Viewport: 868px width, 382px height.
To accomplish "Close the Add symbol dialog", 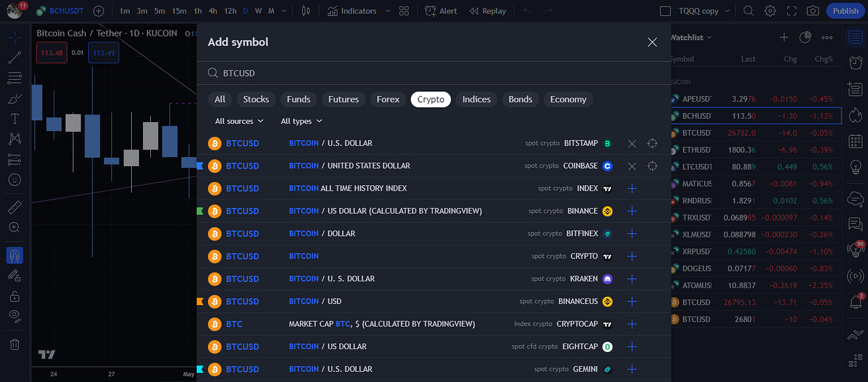I will (x=652, y=42).
